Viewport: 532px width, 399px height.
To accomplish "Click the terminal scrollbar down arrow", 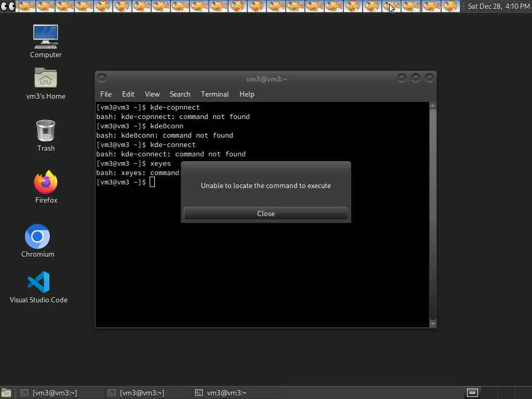I will [433, 324].
